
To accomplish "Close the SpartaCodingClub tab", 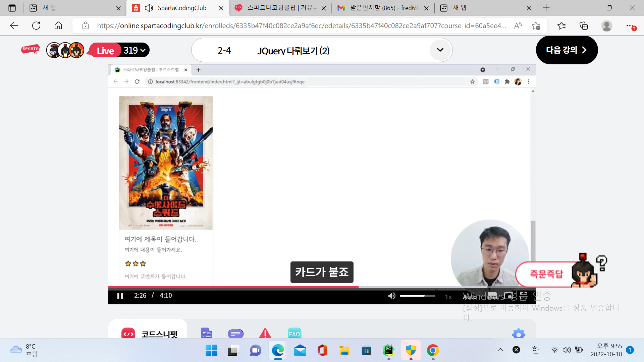I will point(221,8).
